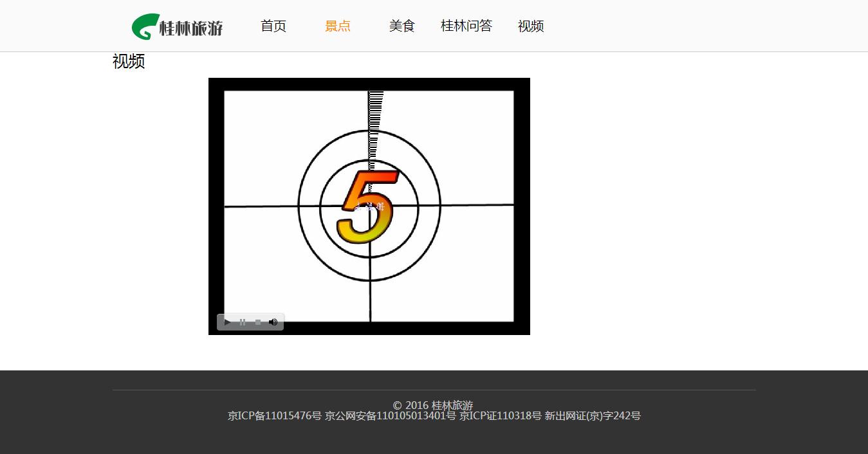Screen dimensions: 868x454
Task: Select the 京ICP证110318号 footer text
Action: [x=500, y=416]
